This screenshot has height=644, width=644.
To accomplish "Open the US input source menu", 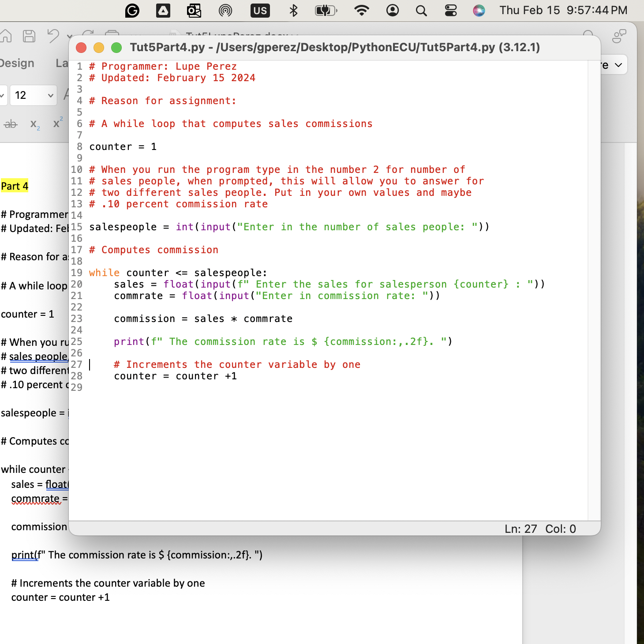I will 260,11.
